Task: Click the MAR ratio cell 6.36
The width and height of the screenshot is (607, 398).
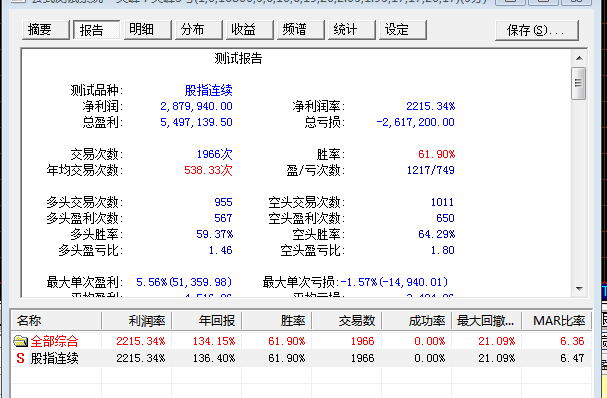Action: [572, 341]
